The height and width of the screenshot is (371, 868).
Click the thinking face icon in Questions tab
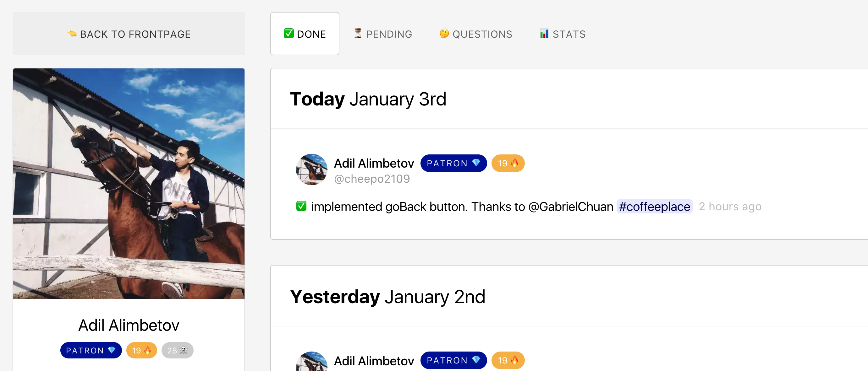click(x=444, y=34)
